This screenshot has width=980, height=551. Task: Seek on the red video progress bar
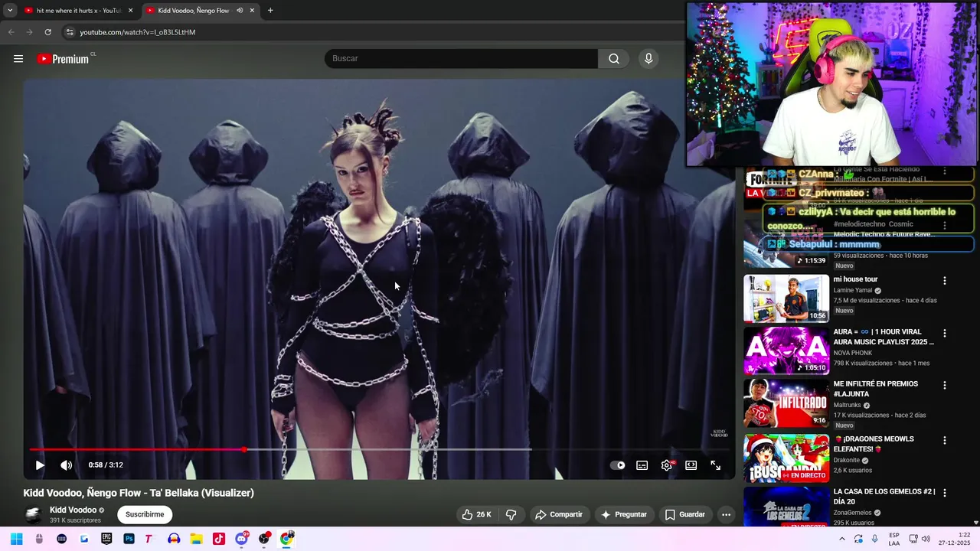pos(379,449)
